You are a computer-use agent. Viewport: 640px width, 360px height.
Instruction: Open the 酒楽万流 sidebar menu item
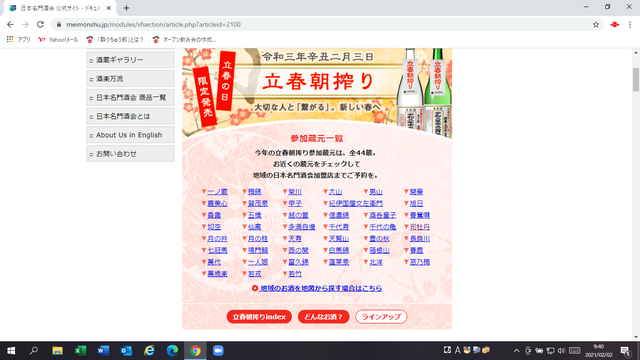point(130,79)
